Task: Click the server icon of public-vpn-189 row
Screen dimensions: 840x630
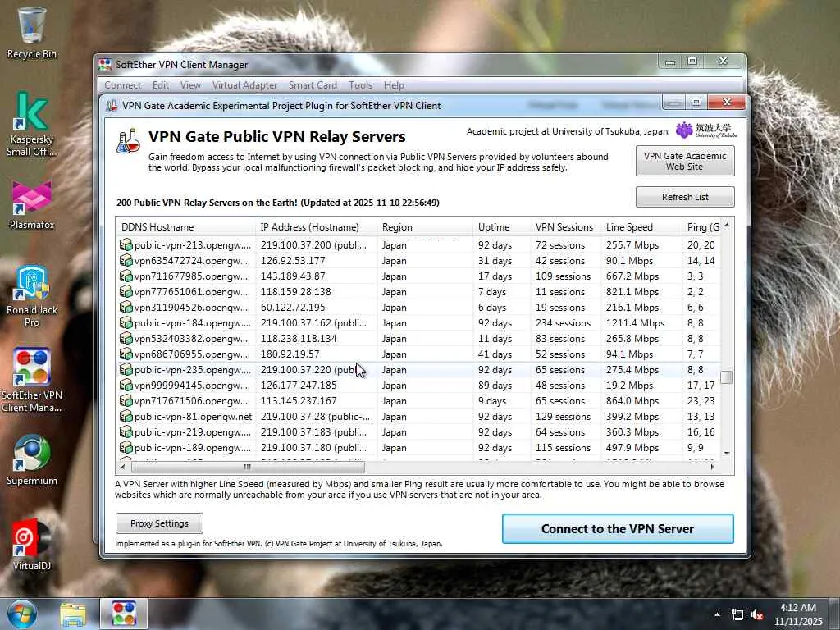Action: [x=126, y=447]
